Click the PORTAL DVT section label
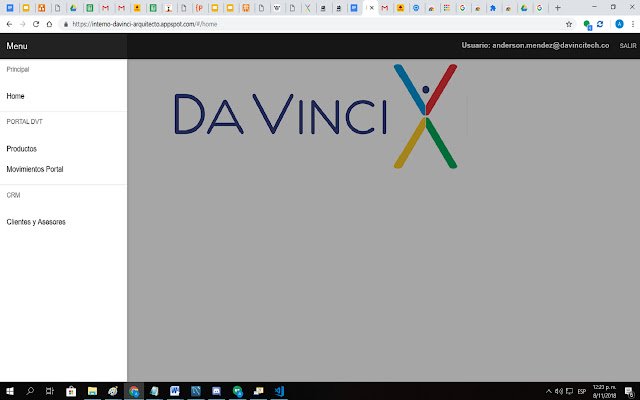Viewport: 640px width, 400px height. point(24,122)
